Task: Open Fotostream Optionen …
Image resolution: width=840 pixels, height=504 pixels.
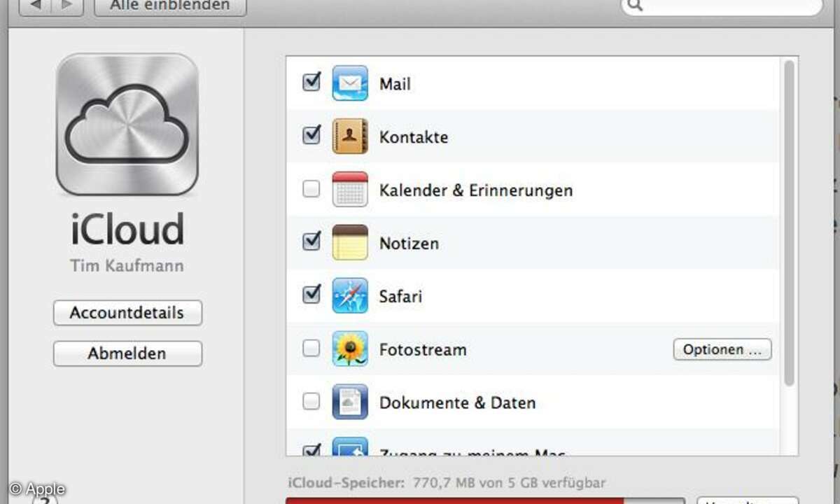Action: click(x=722, y=349)
